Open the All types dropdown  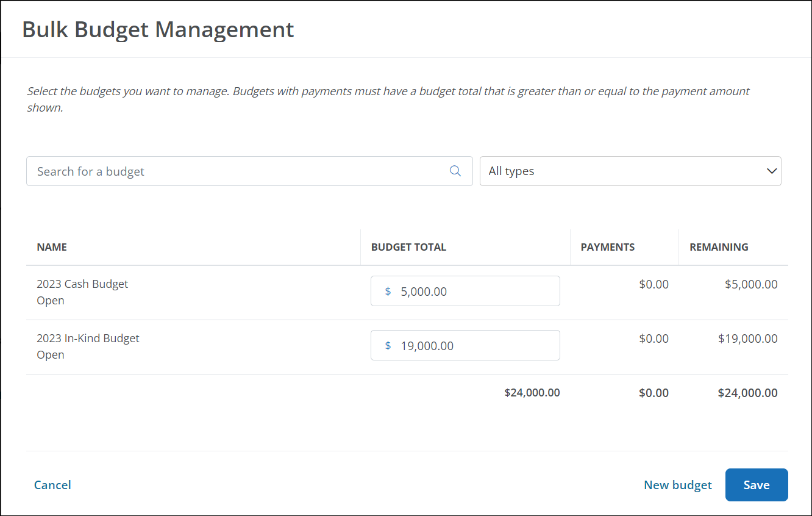(x=630, y=171)
